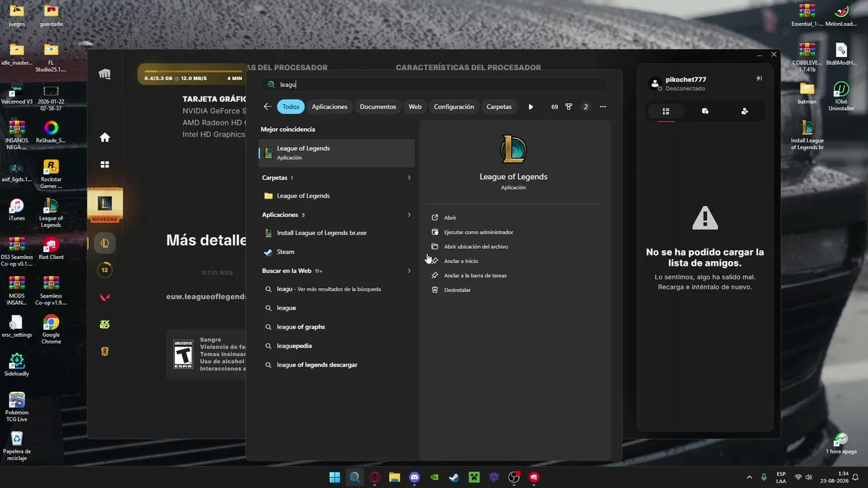Open the search options three-dot menu
This screenshot has width=868, height=488.
[603, 106]
